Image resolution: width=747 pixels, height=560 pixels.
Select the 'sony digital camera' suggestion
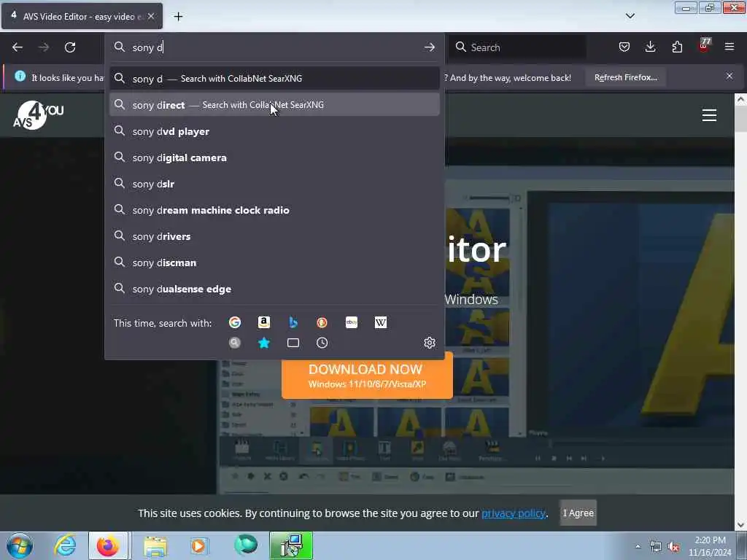(x=274, y=157)
